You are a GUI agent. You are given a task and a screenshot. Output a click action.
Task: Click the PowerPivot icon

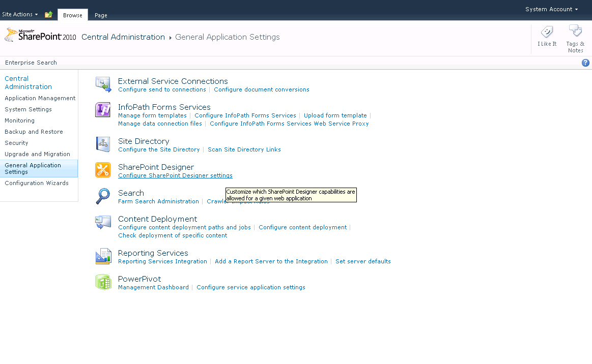[103, 282]
